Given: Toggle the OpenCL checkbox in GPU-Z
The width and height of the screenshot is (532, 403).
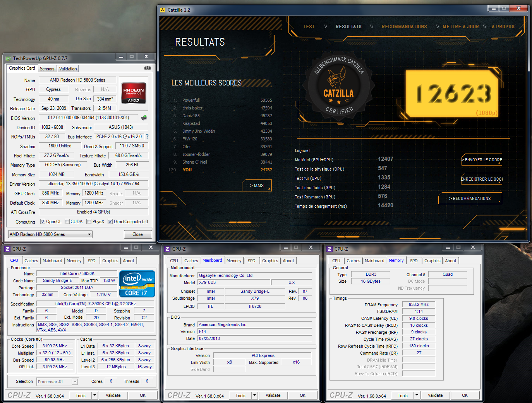Looking at the screenshot, I should tap(43, 222).
